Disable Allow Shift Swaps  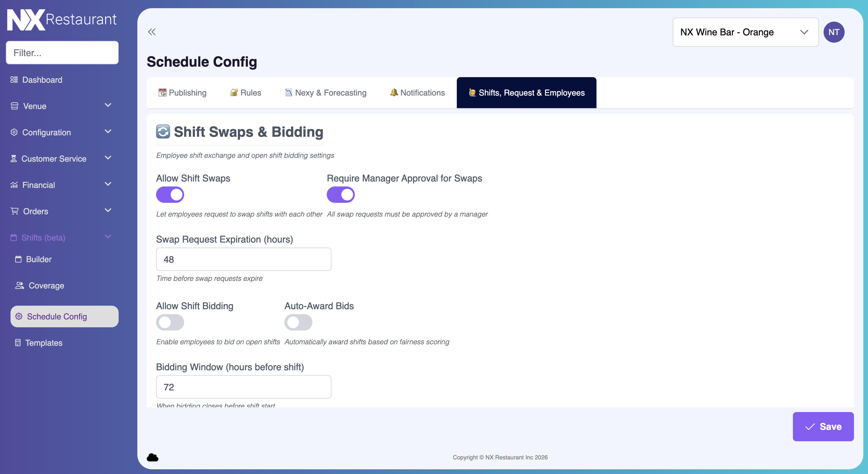coord(170,194)
